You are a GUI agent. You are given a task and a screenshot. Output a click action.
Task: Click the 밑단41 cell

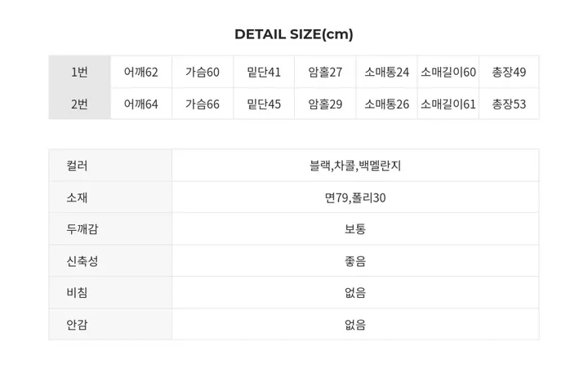click(264, 72)
